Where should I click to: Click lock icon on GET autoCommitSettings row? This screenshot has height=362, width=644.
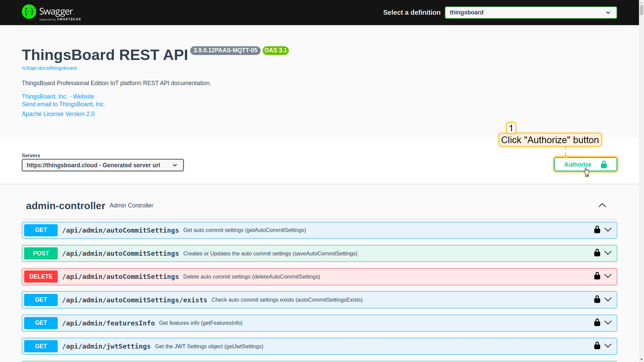(597, 230)
